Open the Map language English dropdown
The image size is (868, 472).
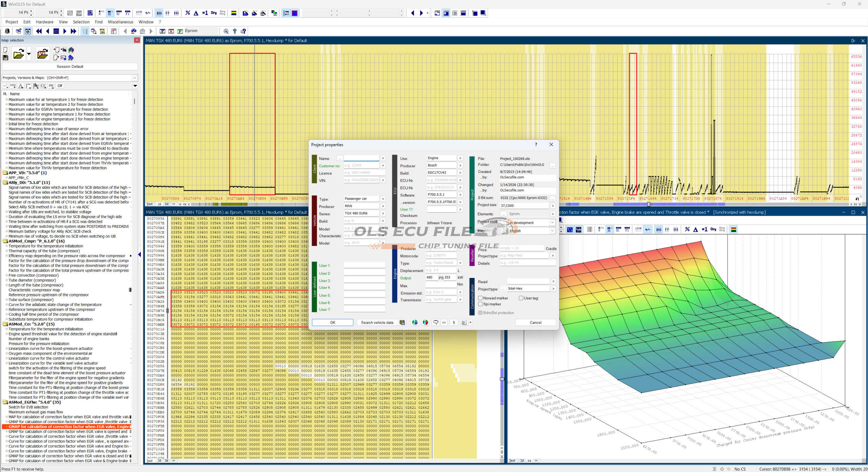click(552, 231)
